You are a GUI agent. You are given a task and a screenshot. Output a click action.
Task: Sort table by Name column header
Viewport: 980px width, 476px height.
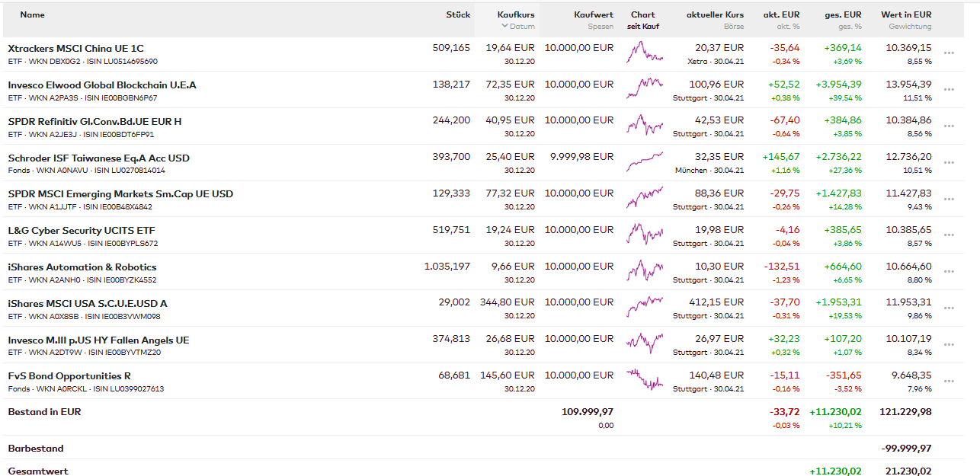click(33, 14)
